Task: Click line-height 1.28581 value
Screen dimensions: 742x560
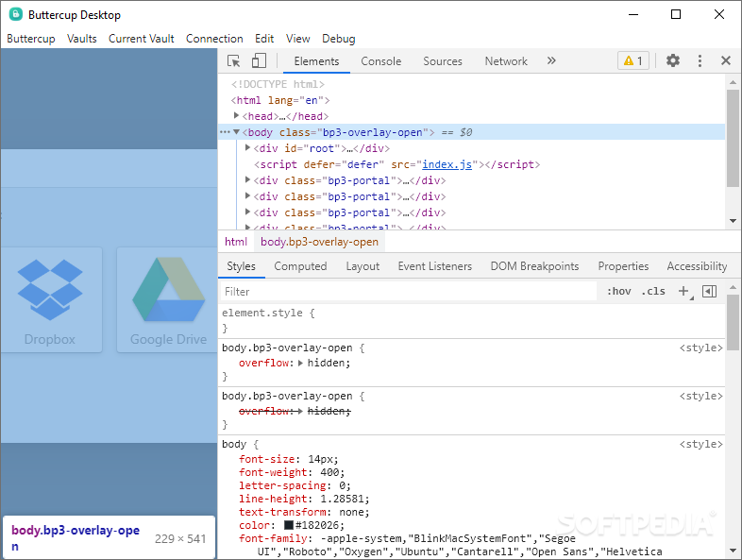Action: pyautogui.click(x=342, y=499)
